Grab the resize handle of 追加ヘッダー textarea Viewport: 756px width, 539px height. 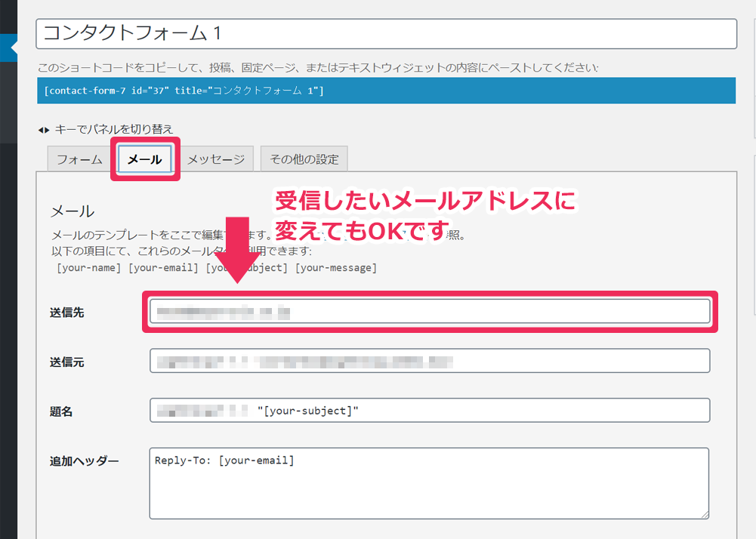click(x=705, y=514)
